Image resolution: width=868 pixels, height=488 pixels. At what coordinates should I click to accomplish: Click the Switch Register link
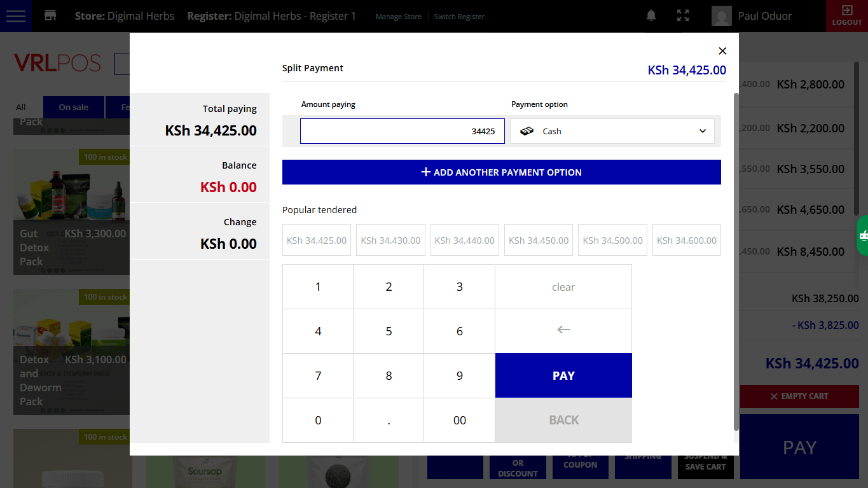coord(459,17)
